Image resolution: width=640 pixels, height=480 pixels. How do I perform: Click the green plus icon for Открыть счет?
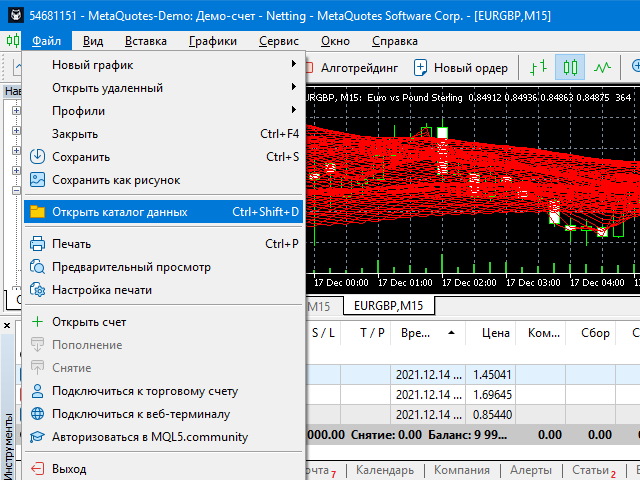(x=37, y=322)
